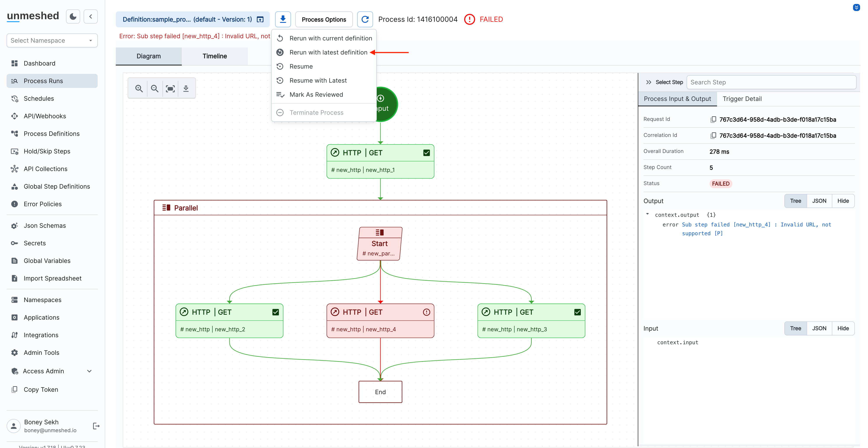The height and width of the screenshot is (448, 868).
Task: Hide the Input section
Action: point(843,328)
